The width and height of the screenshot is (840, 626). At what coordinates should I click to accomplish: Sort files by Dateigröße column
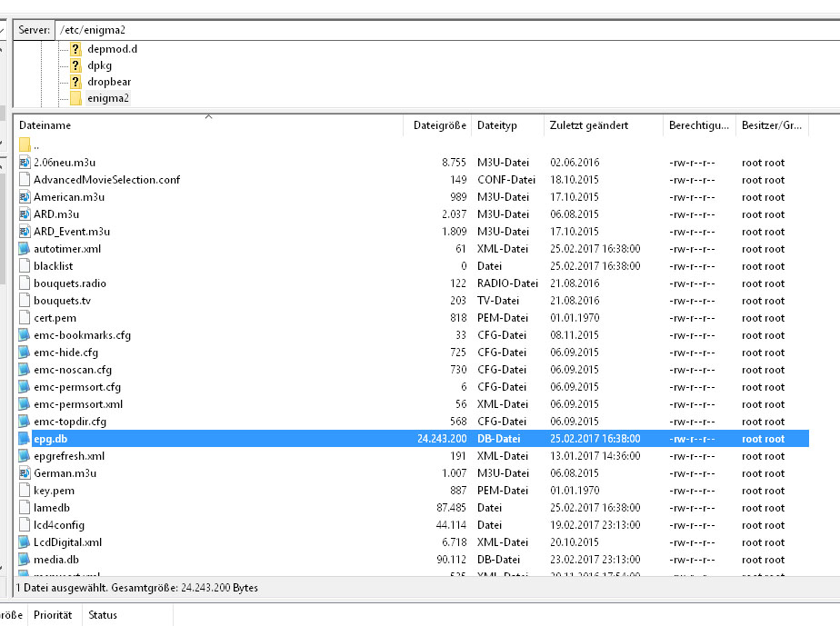439,125
